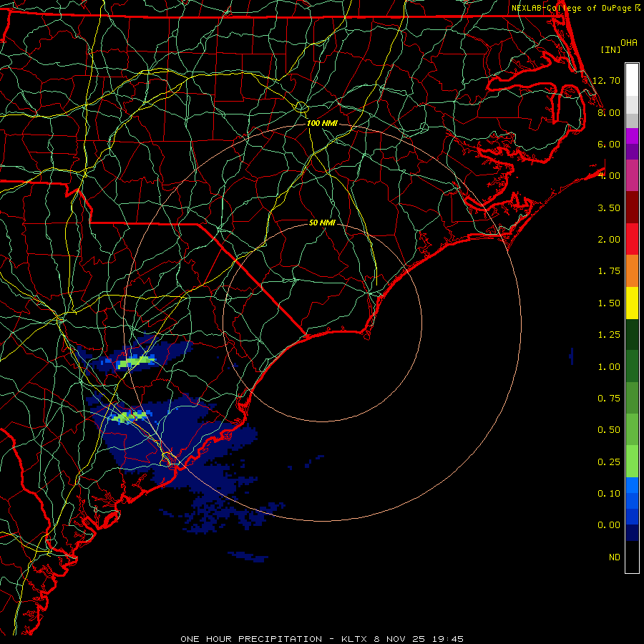Click the '2.00' legend value

pos(609,240)
